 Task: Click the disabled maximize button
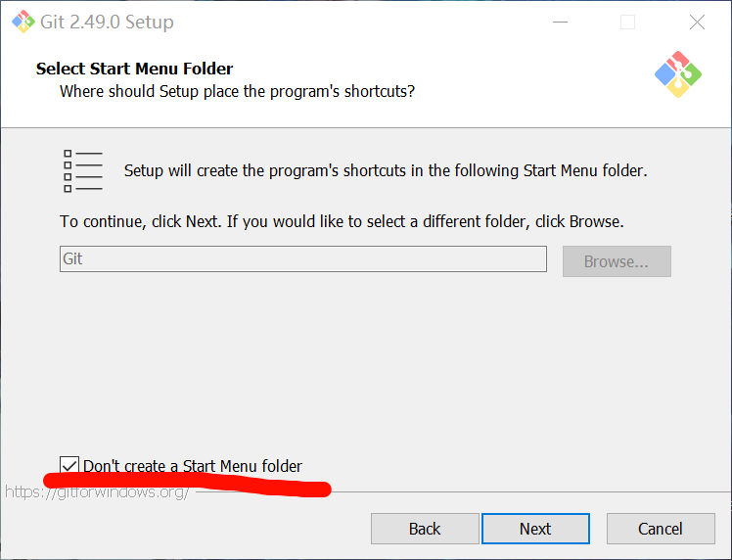pos(627,22)
